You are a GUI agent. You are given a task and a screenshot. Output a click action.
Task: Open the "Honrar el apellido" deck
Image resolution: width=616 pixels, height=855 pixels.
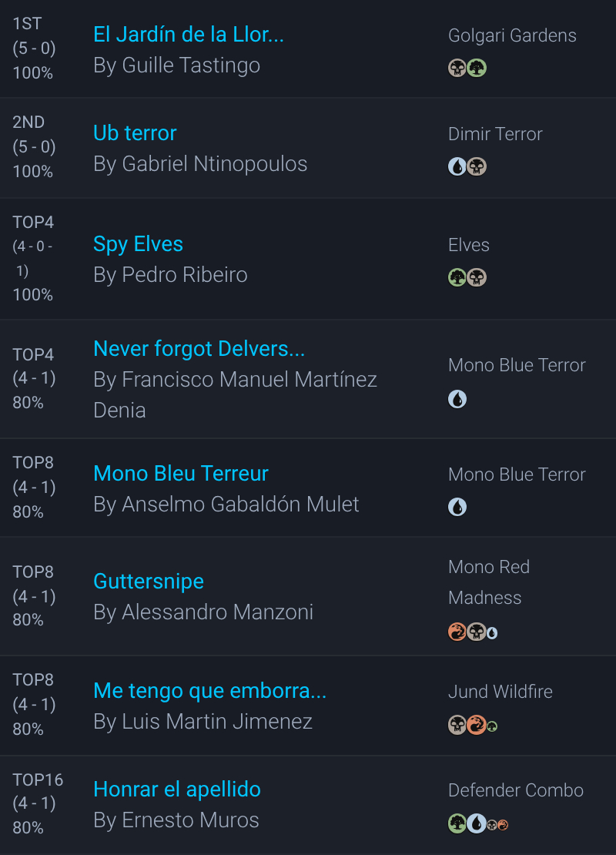coord(177,790)
